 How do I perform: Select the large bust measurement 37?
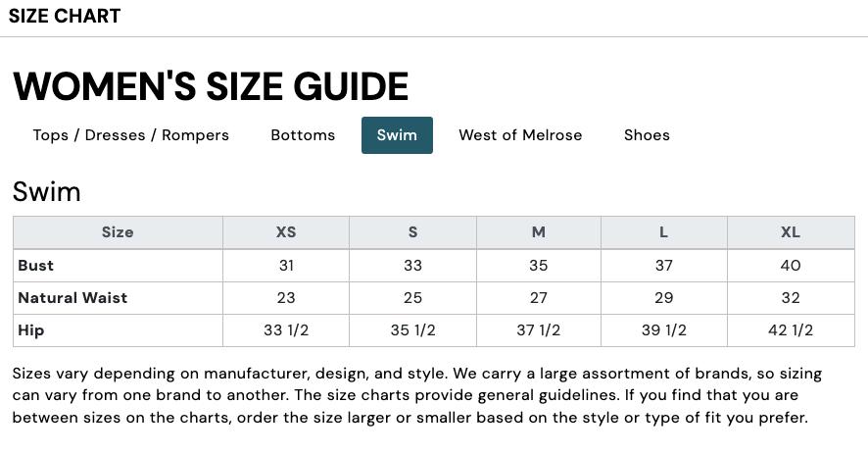pyautogui.click(x=664, y=266)
